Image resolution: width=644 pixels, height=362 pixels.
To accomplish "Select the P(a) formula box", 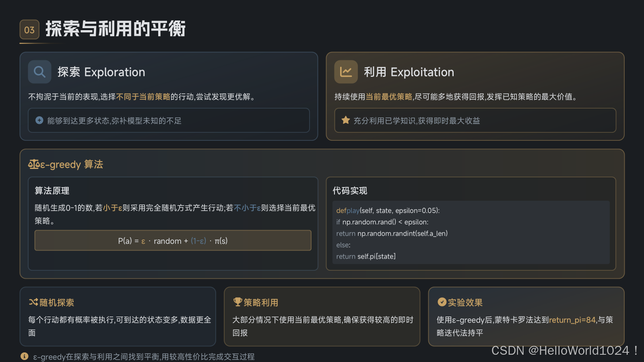I will click(x=173, y=241).
